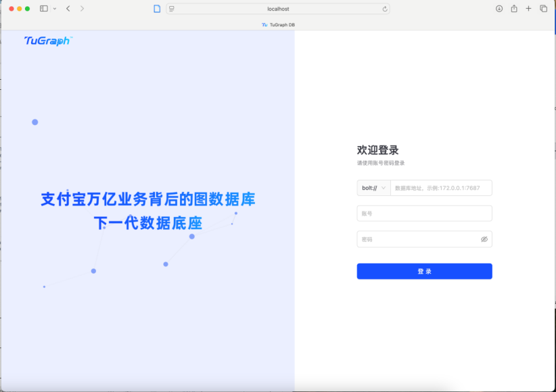Click the reader format icon in address bar
Image resolution: width=556 pixels, height=392 pixels.
coord(172,9)
